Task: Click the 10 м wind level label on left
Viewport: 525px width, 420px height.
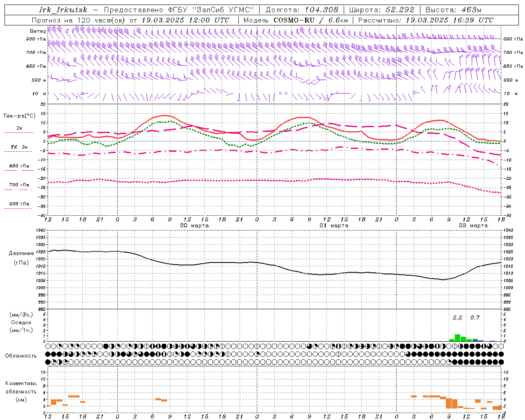Action: coord(39,94)
